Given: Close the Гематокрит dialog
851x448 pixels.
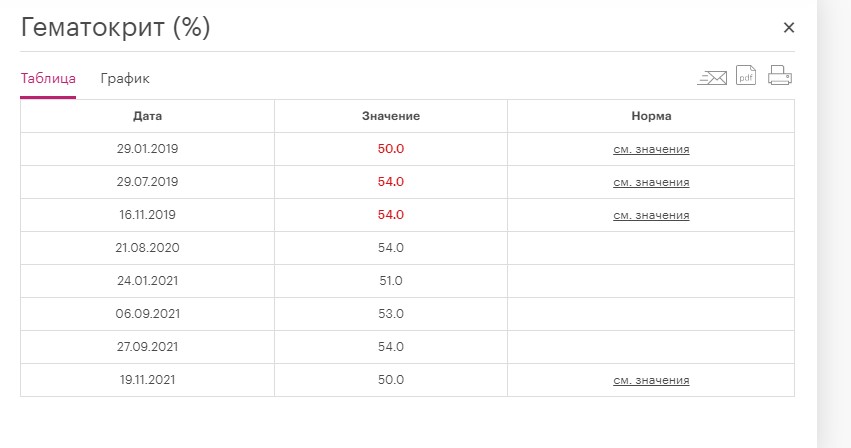Looking at the screenshot, I should (x=789, y=28).
